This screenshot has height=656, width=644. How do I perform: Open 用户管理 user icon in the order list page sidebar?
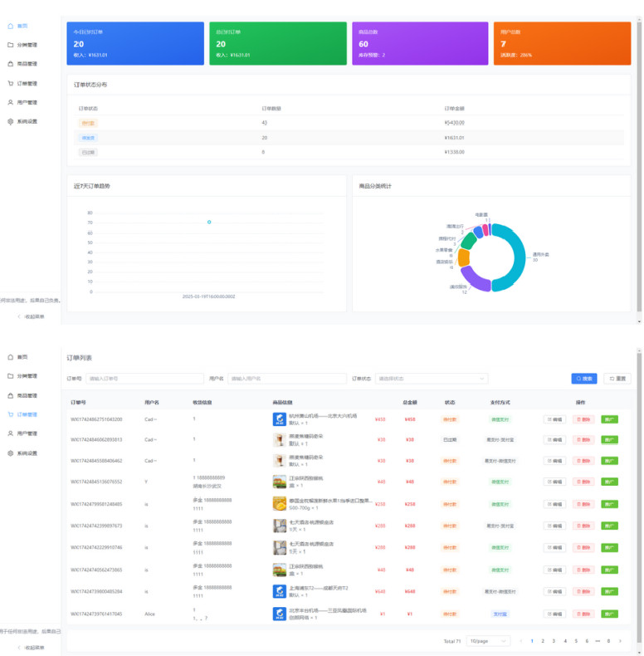pyautogui.click(x=11, y=433)
